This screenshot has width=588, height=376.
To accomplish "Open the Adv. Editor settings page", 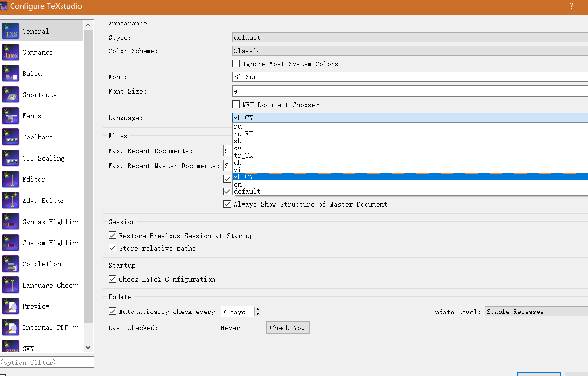I will click(x=42, y=201).
